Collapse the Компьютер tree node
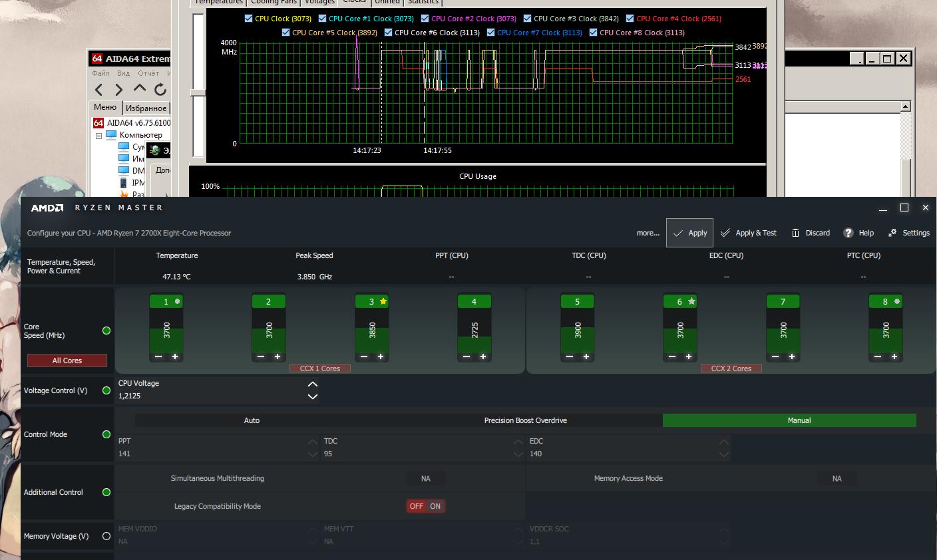This screenshot has height=560, width=937. coord(99,136)
